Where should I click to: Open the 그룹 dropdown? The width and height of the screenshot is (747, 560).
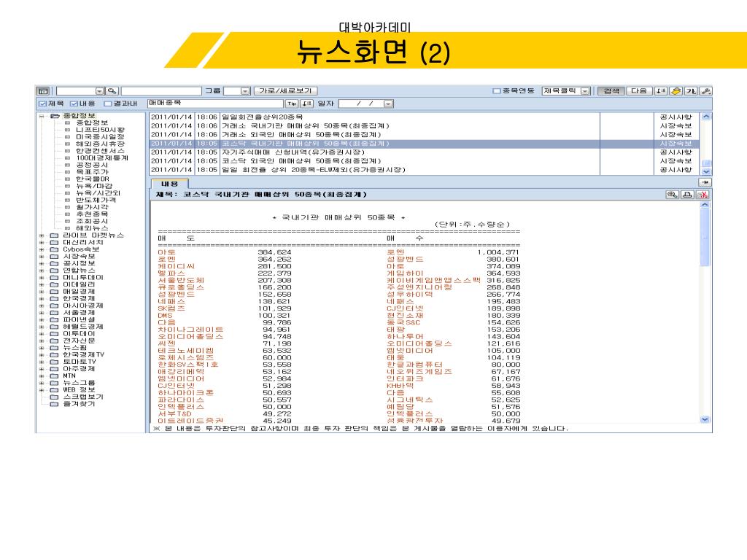click(x=245, y=91)
